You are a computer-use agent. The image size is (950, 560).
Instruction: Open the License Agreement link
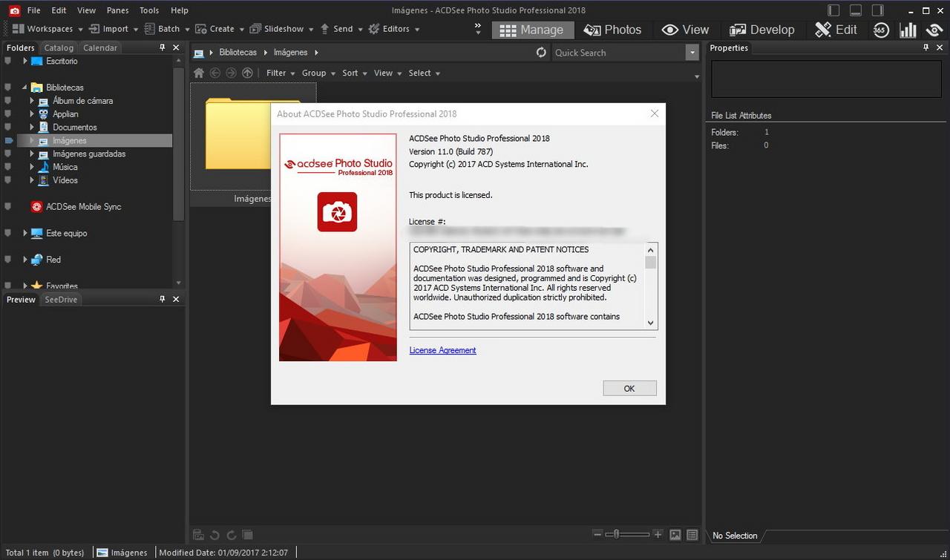pos(442,350)
